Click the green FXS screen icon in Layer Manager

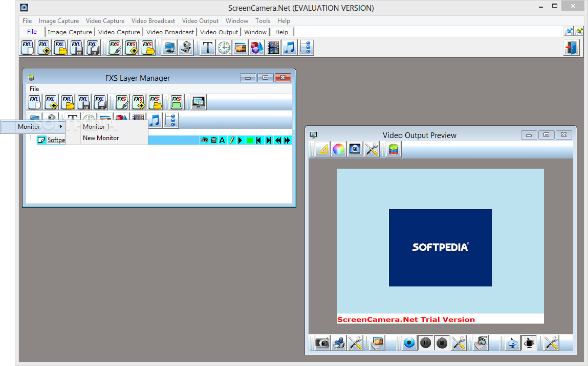pos(176,102)
